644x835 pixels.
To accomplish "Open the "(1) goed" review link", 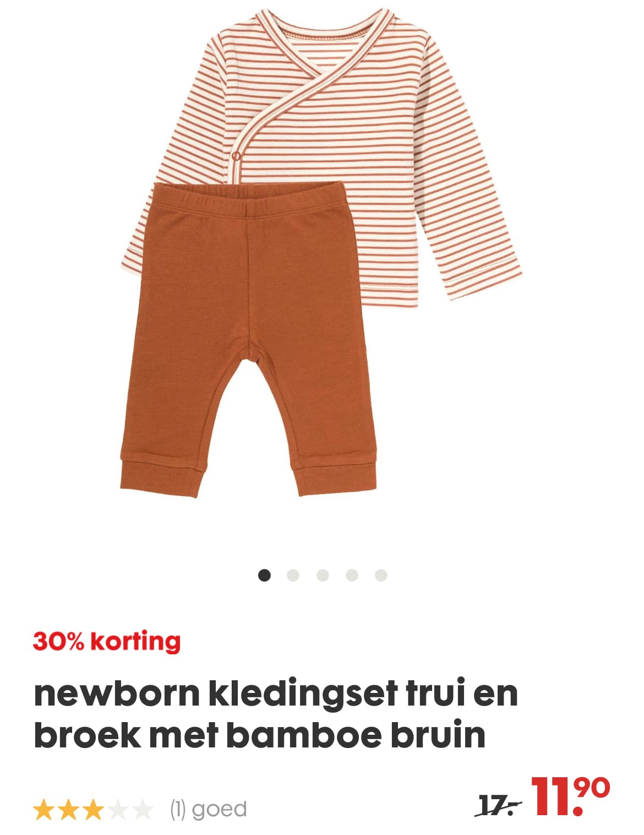I will (208, 809).
